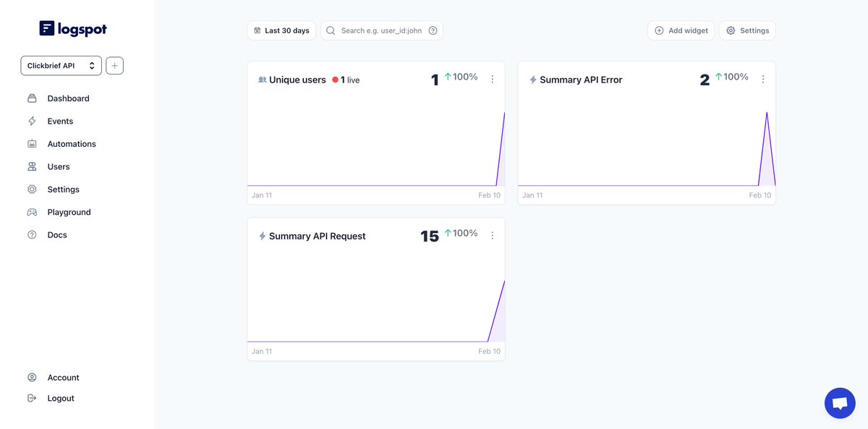Screen dimensions: 868x429
Task: Click the Summary API Request count 15
Action: (430, 236)
